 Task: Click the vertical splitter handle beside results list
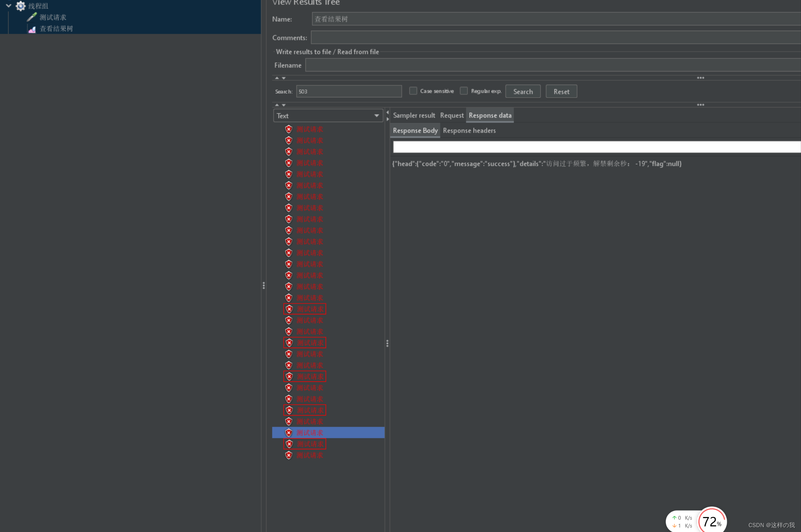click(x=387, y=344)
